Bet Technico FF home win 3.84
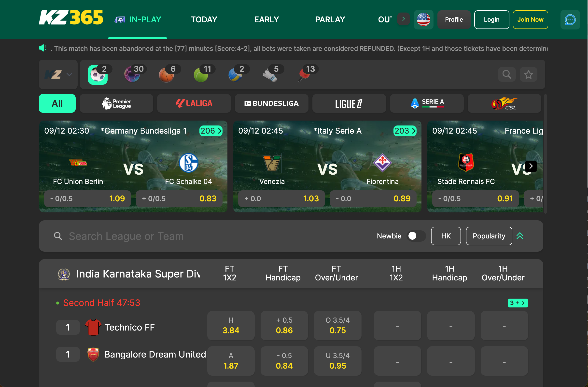Viewport: 588px width, 387px height. 231,326
